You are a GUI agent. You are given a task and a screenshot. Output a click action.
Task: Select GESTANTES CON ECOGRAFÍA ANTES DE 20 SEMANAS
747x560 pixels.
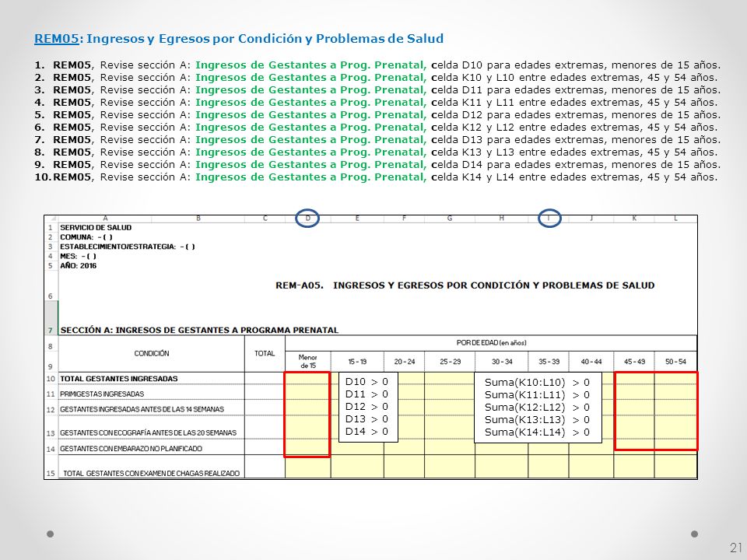tap(148, 433)
